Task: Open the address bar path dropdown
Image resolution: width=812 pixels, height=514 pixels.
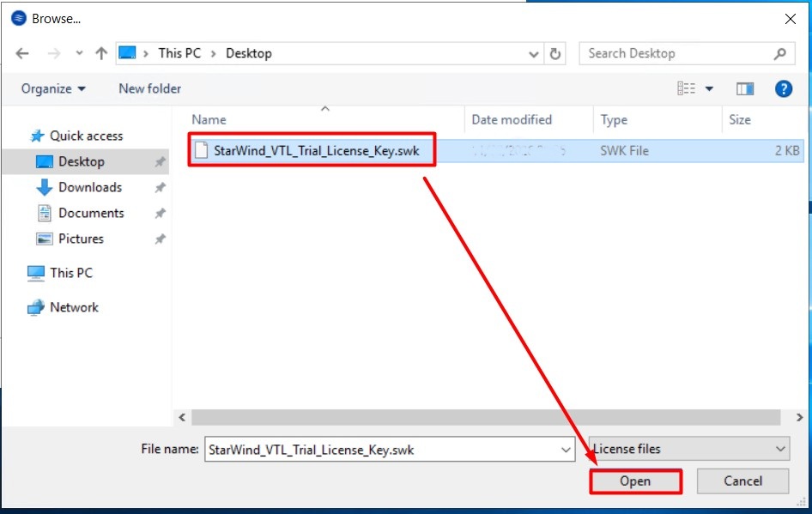Action: pos(534,53)
